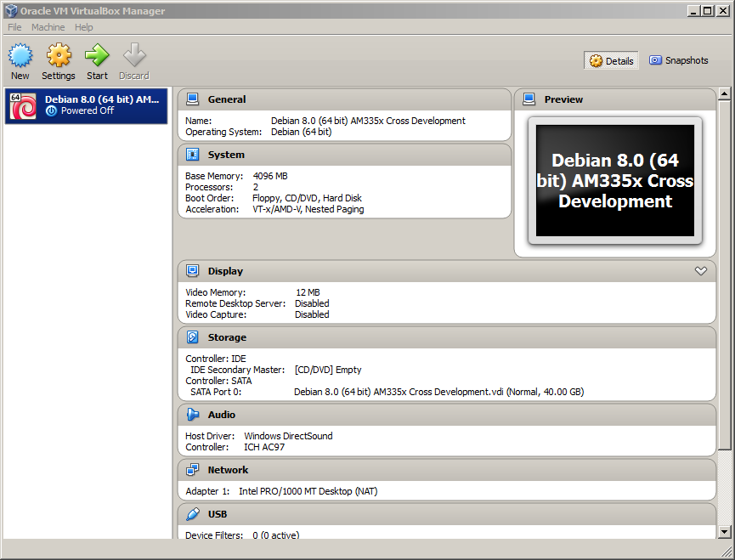Screen dimensions: 735x560
Task: Click the Network section heading
Action: coord(228,470)
